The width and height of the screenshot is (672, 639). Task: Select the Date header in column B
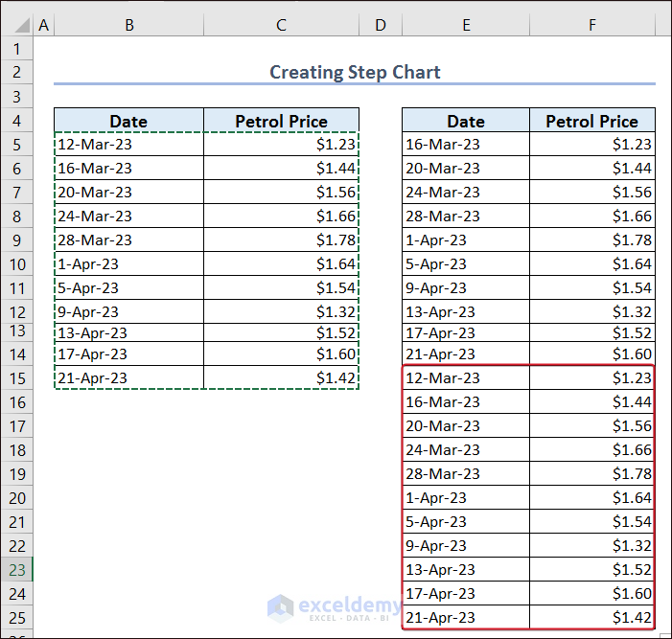(128, 121)
